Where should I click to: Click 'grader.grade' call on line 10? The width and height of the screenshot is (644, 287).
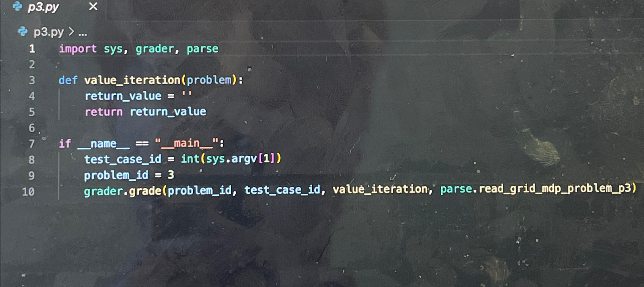click(x=123, y=191)
